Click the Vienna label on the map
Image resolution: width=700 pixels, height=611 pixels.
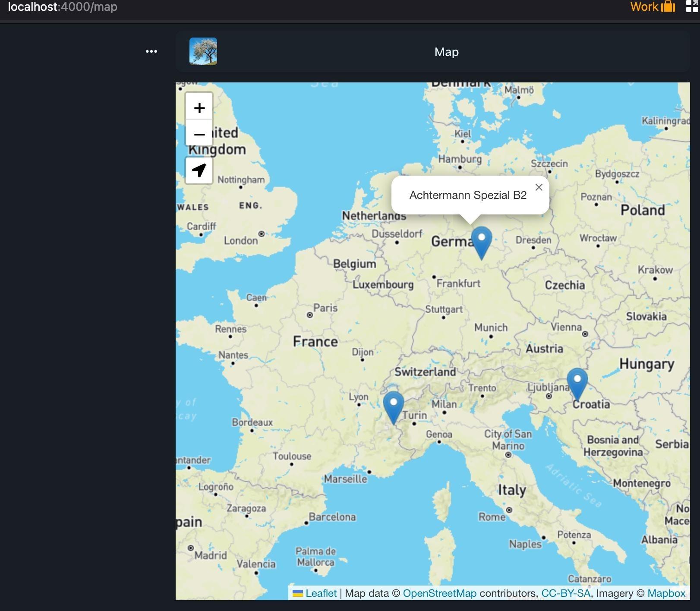(566, 327)
